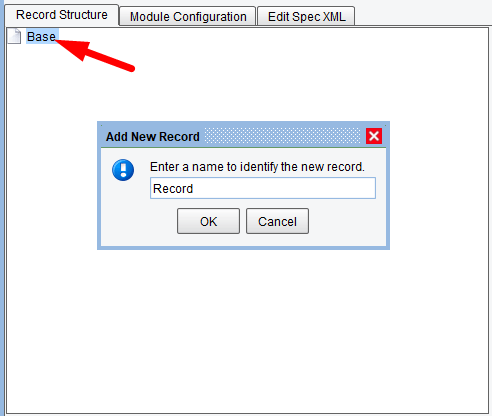Focus the record name input field
The width and height of the screenshot is (492, 416).
click(263, 188)
